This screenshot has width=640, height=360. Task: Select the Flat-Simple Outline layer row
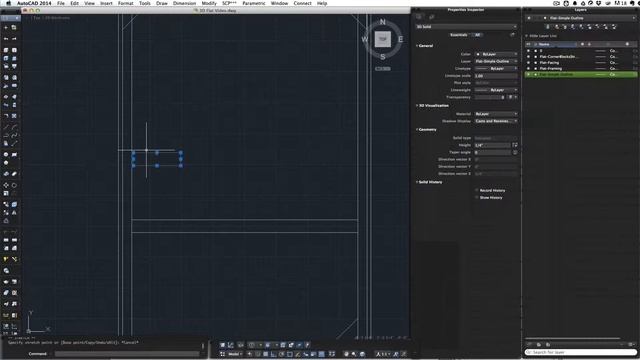(581, 75)
